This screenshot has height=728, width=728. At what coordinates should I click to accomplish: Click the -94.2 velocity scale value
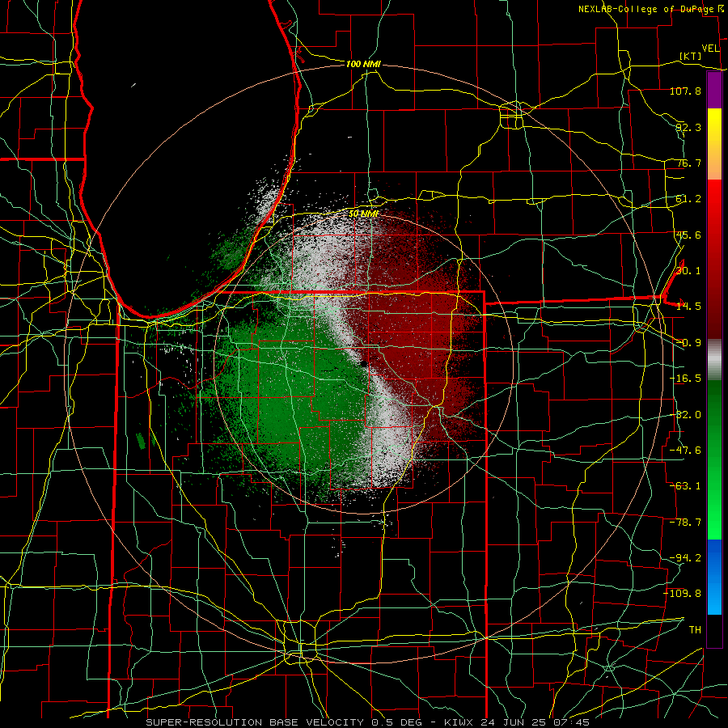click(685, 557)
